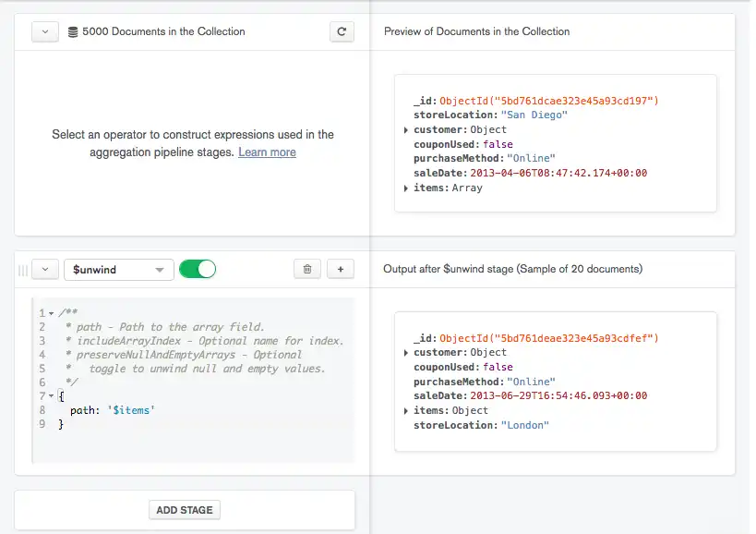Select the London storeLocation value
The height and width of the screenshot is (534, 756).
click(x=524, y=425)
